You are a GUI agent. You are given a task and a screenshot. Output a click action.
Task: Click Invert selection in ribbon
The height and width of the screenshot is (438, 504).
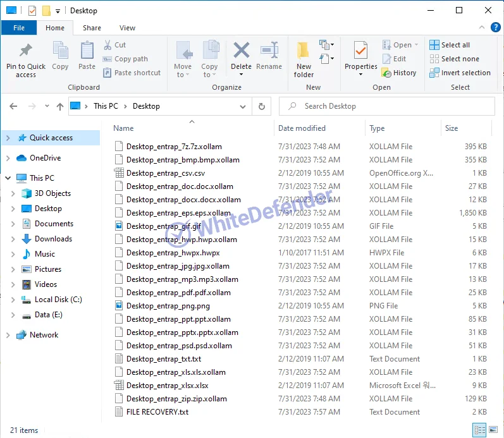tap(460, 73)
